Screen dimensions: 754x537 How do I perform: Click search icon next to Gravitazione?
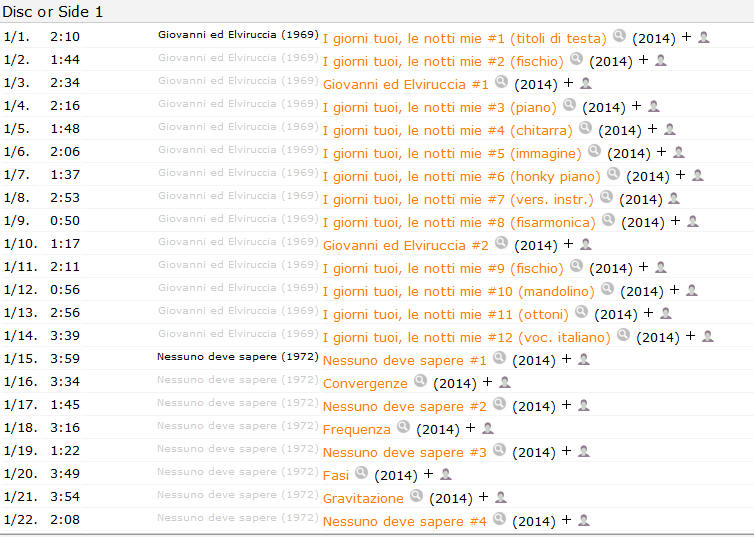[416, 496]
